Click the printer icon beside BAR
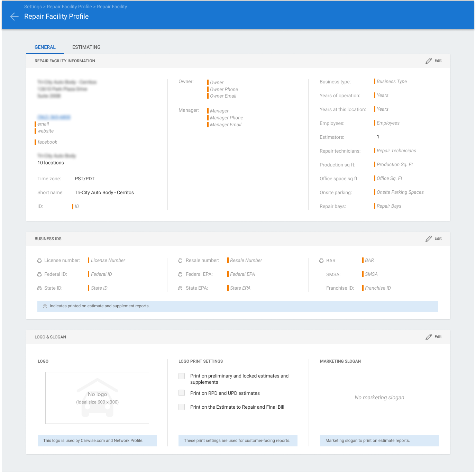Screen dimensions: 476x472 pyautogui.click(x=321, y=261)
